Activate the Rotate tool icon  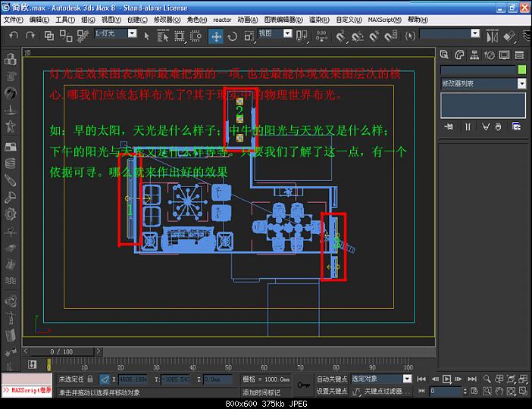232,36
